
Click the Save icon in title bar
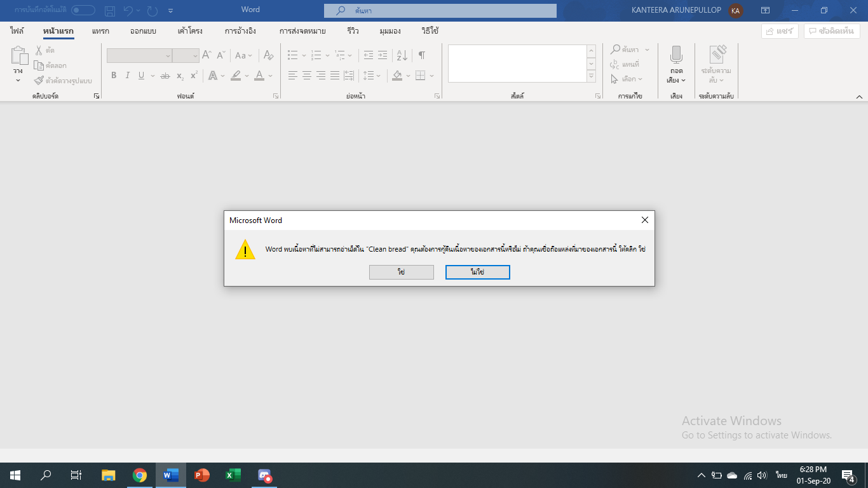[x=110, y=10]
